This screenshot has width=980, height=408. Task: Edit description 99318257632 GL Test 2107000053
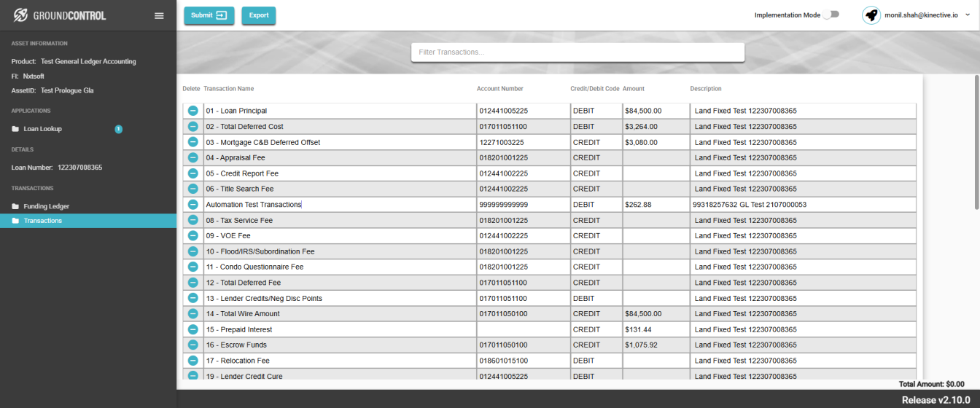(x=803, y=205)
